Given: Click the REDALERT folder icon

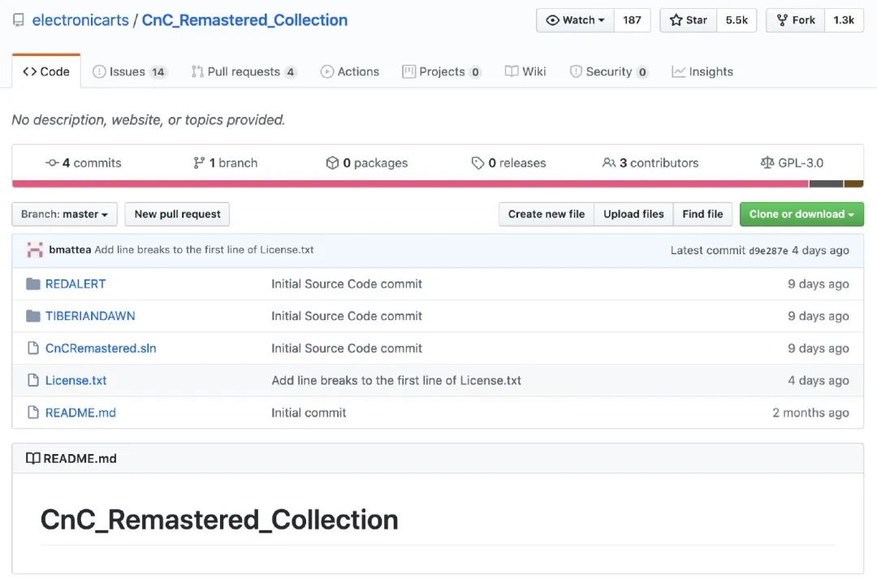Looking at the screenshot, I should (33, 284).
